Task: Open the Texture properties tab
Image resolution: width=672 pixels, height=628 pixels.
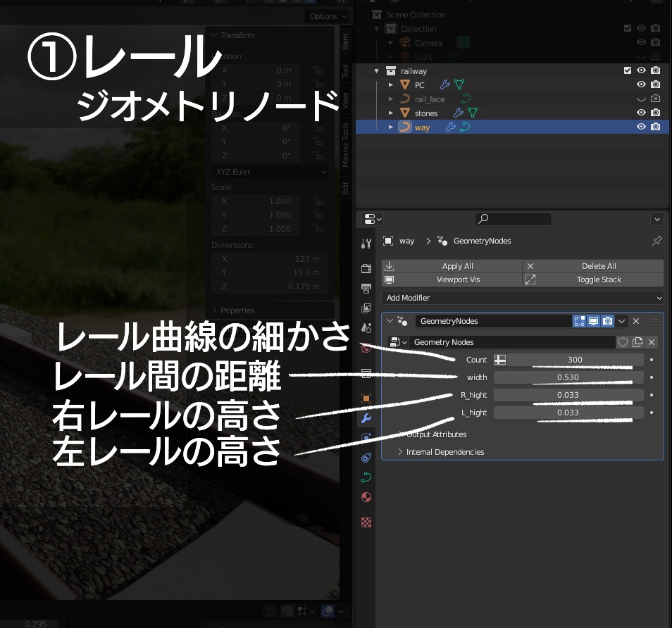Action: click(x=366, y=522)
